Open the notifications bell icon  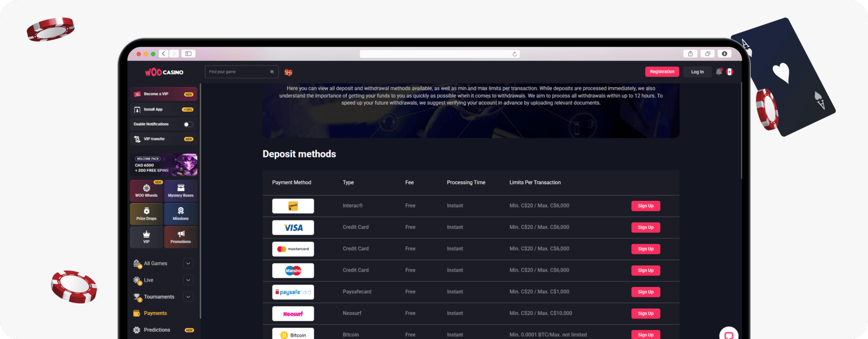point(719,71)
